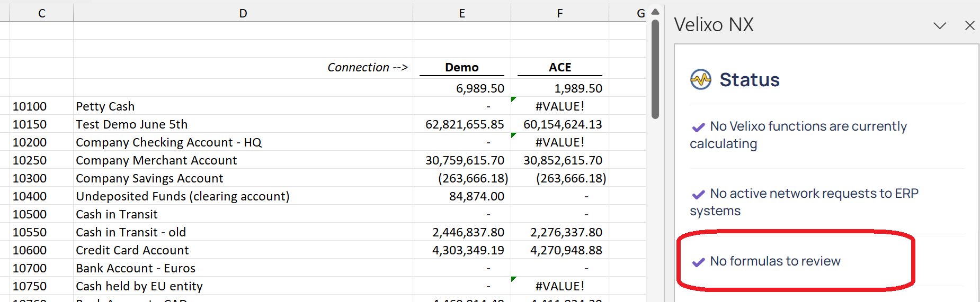Select column F header
The height and width of the screenshot is (302, 980).
click(x=560, y=13)
